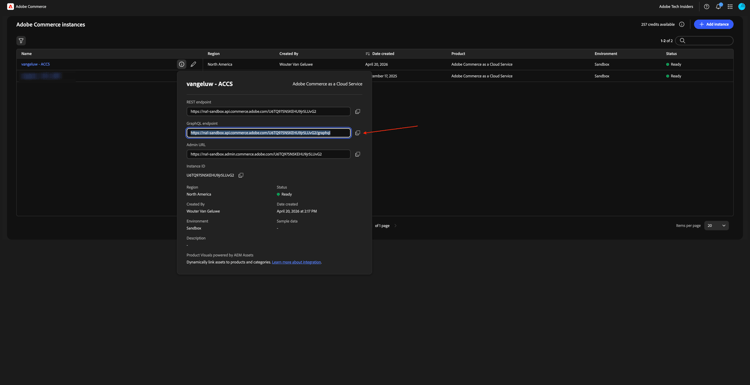Screen dimensions: 750x385
Task: Click the Adobe Commerce logo icon
Action: [11, 6]
